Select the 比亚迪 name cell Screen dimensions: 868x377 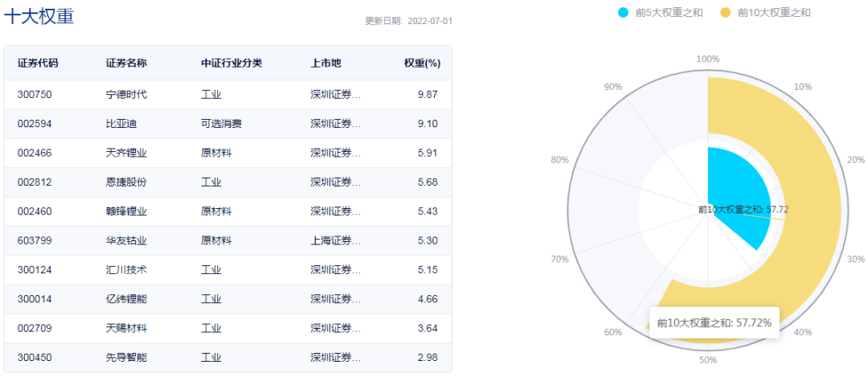point(121,124)
